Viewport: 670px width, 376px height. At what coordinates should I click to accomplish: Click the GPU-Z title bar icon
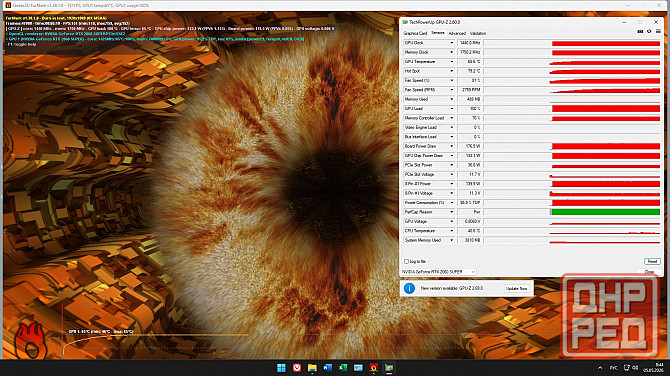coord(405,22)
